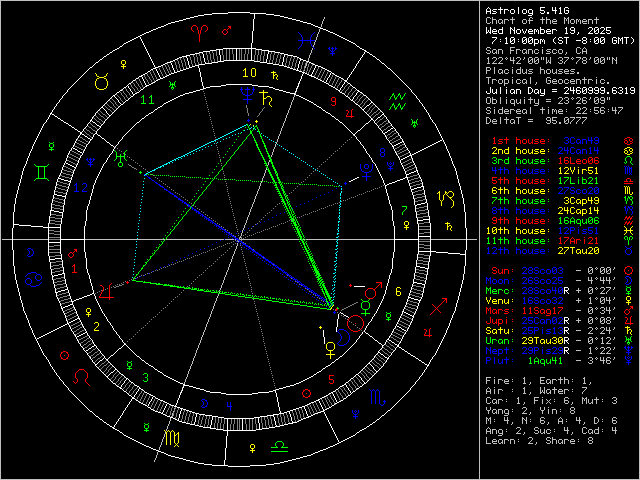Click the date 'Wed November 19, 2025'
The height and width of the screenshot is (480, 640).
pos(548,31)
